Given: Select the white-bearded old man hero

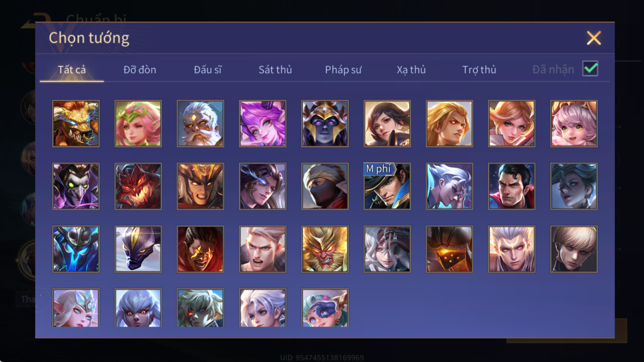Looking at the screenshot, I should tap(200, 123).
